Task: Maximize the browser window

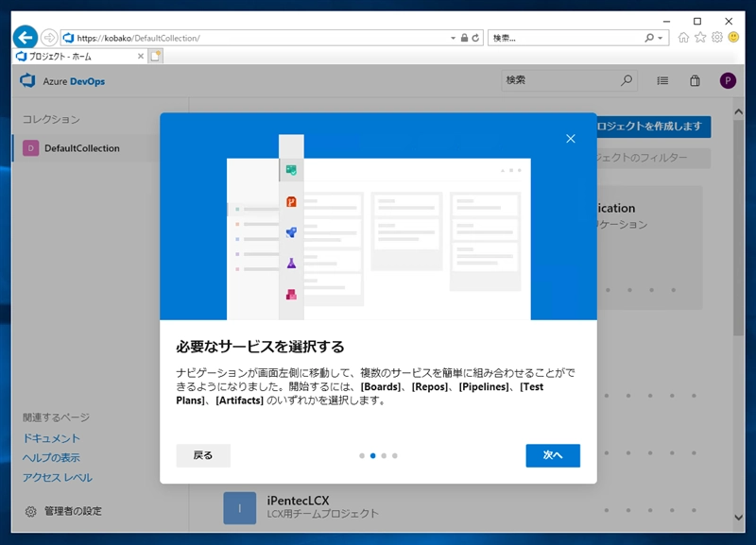Action: click(x=697, y=21)
